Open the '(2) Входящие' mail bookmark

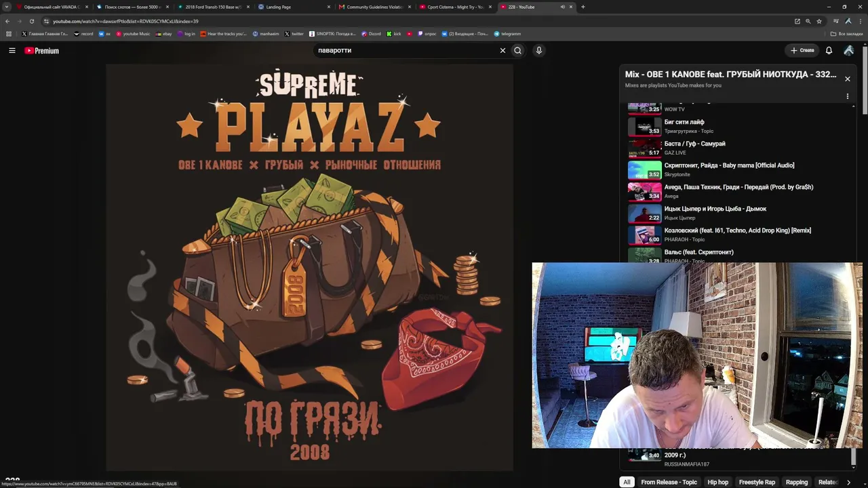click(465, 33)
